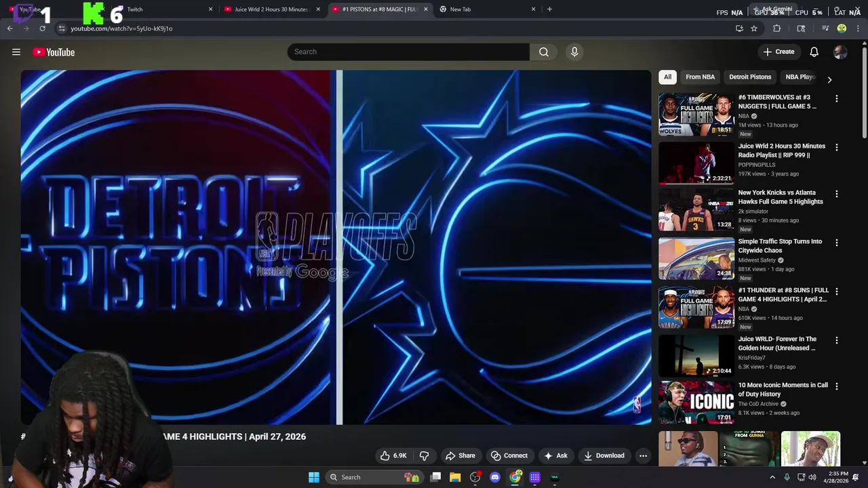Click the install or cast icon in address bar
This screenshot has height=488, width=868.
tap(739, 28)
